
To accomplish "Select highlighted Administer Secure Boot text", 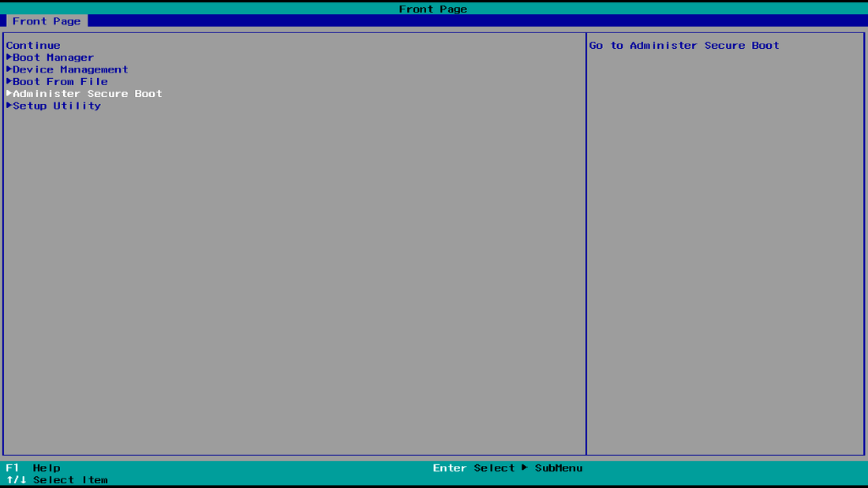I will (87, 93).
